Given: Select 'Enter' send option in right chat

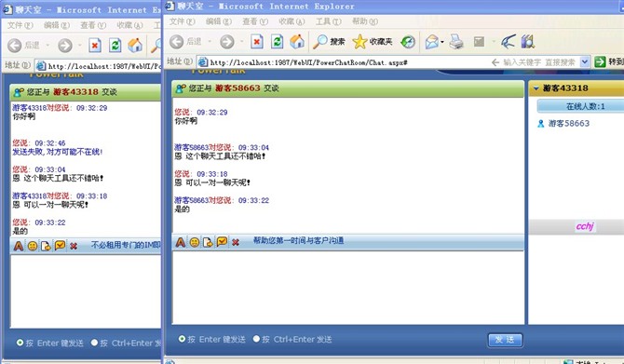Looking at the screenshot, I should pyautogui.click(x=182, y=339).
